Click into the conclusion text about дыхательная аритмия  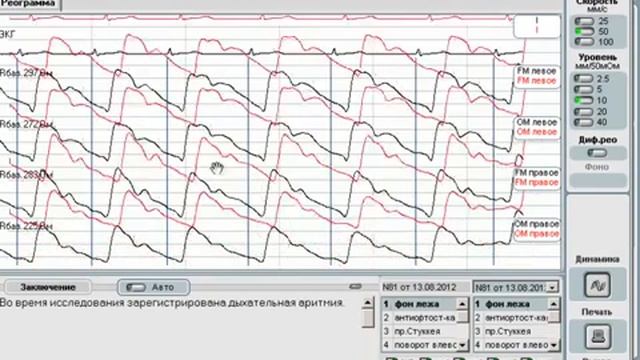pos(171,303)
